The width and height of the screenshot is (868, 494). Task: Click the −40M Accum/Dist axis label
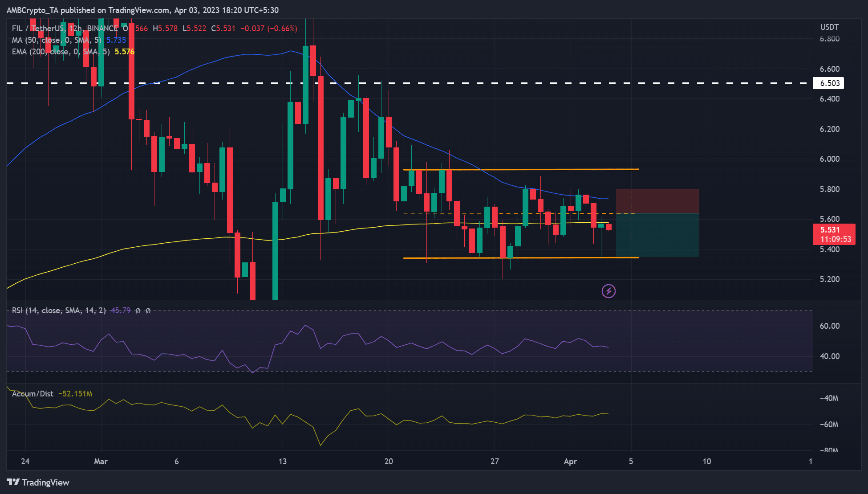[x=829, y=398]
